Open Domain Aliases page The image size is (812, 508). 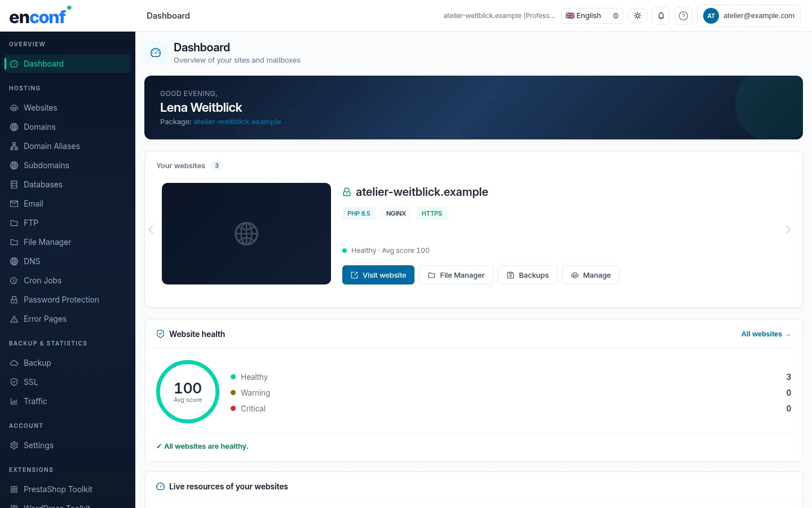tap(68, 146)
